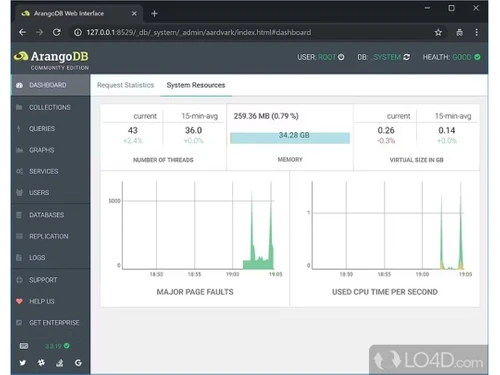Open the Users page
The width and height of the screenshot is (500, 375).
point(50,193)
